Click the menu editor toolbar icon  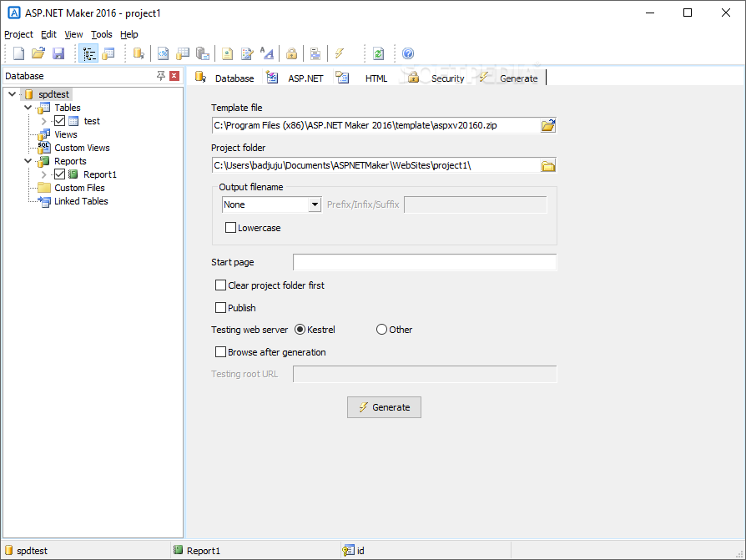tap(315, 53)
